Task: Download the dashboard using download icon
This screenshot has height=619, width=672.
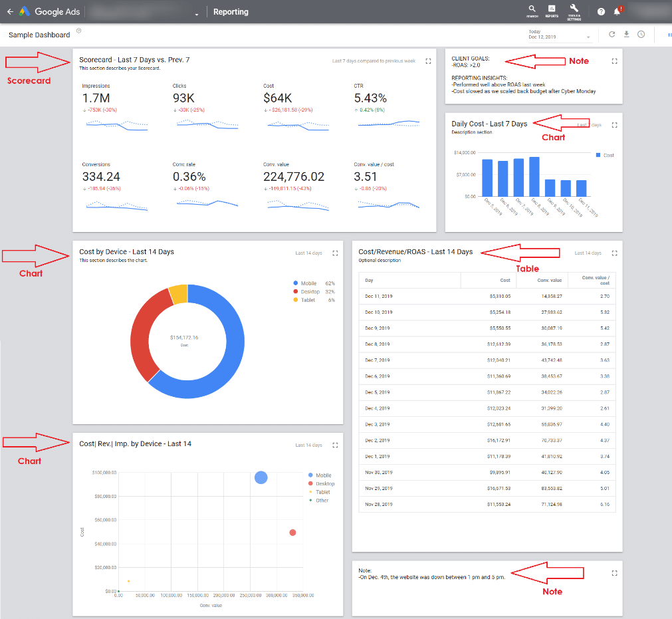Action: (626, 35)
